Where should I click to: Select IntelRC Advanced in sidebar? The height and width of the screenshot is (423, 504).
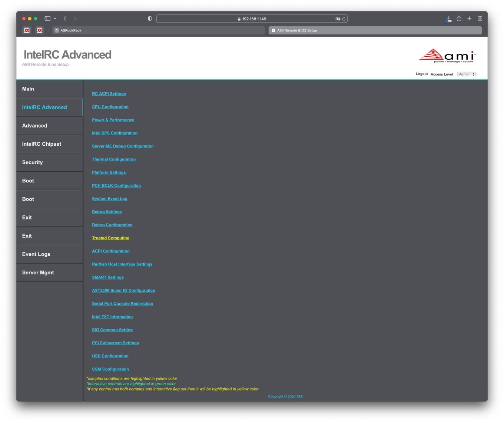[x=49, y=108]
